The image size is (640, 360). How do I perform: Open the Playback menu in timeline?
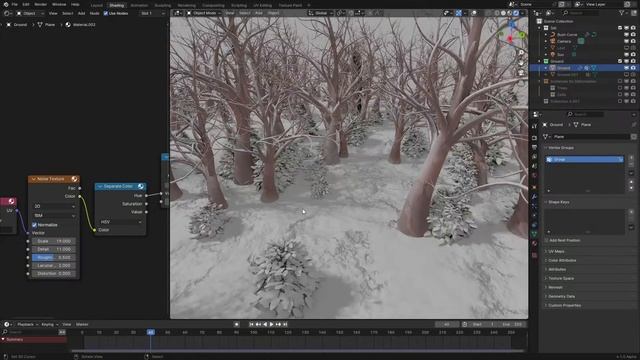(27, 324)
